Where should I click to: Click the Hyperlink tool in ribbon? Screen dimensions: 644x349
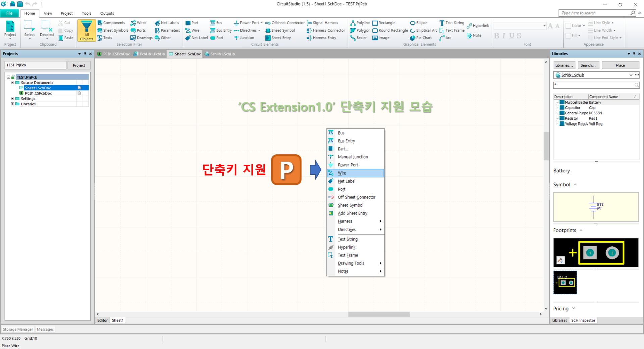click(x=478, y=26)
